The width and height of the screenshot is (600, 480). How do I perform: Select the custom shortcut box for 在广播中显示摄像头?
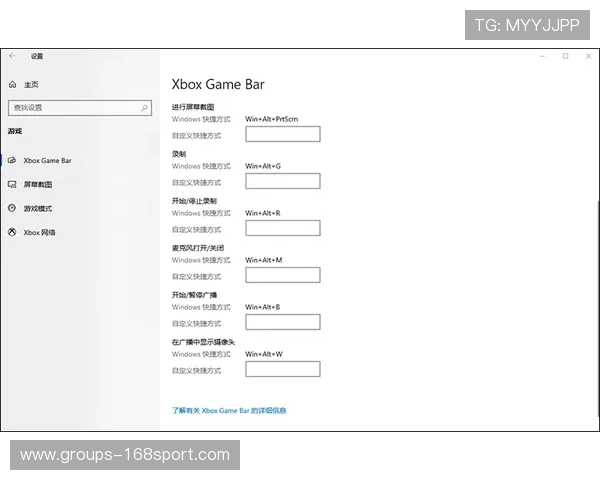[282, 369]
